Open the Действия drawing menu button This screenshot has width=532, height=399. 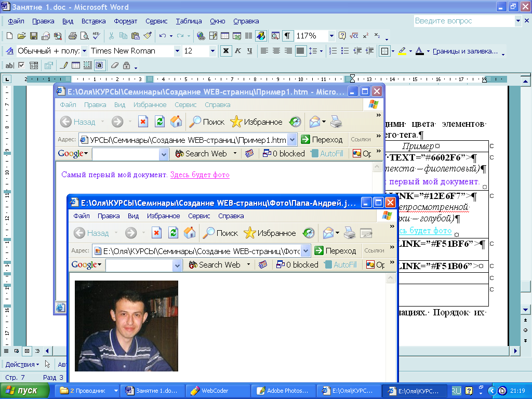[22, 364]
